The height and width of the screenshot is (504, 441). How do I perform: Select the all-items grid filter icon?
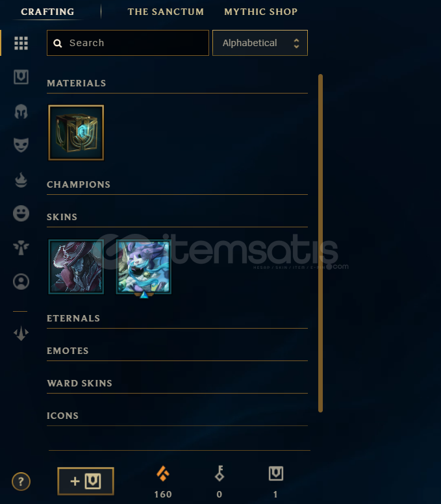(x=21, y=43)
